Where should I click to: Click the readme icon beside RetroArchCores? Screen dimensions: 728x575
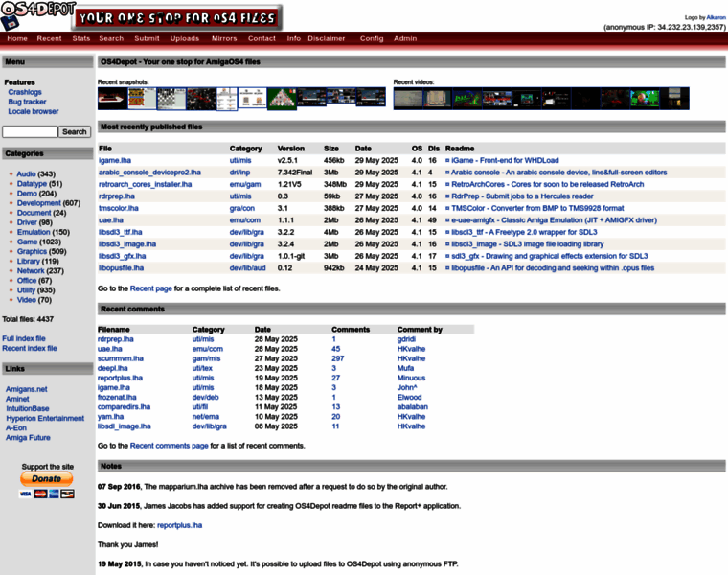click(447, 184)
